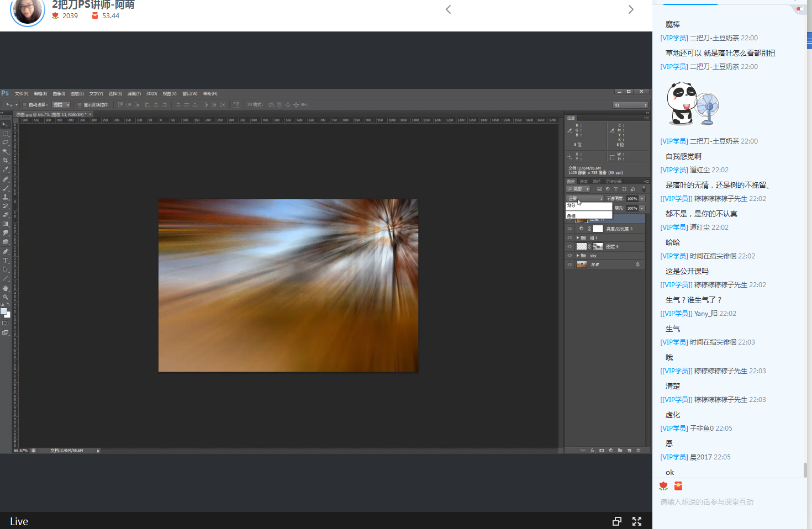
Task: Pick the Eyedropper tool
Action: click(x=6, y=170)
